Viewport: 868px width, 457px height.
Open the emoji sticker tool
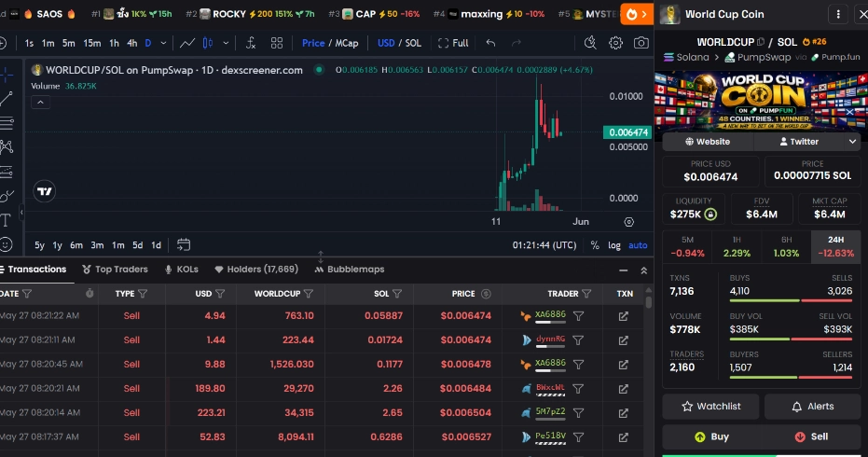coord(6,244)
